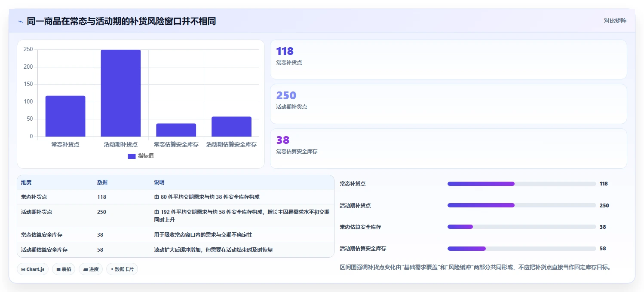Click the 数据卡片 tag chip
This screenshot has height=292, width=644.
(122, 269)
